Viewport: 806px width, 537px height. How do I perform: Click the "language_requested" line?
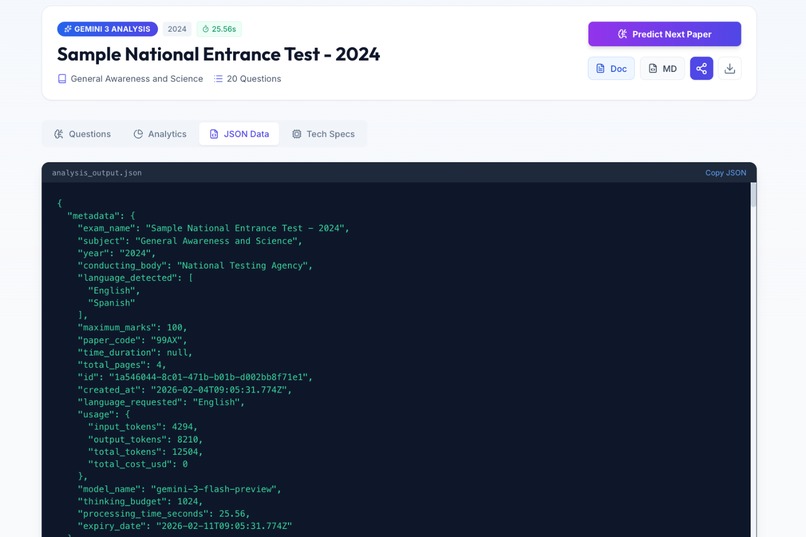[x=161, y=402]
